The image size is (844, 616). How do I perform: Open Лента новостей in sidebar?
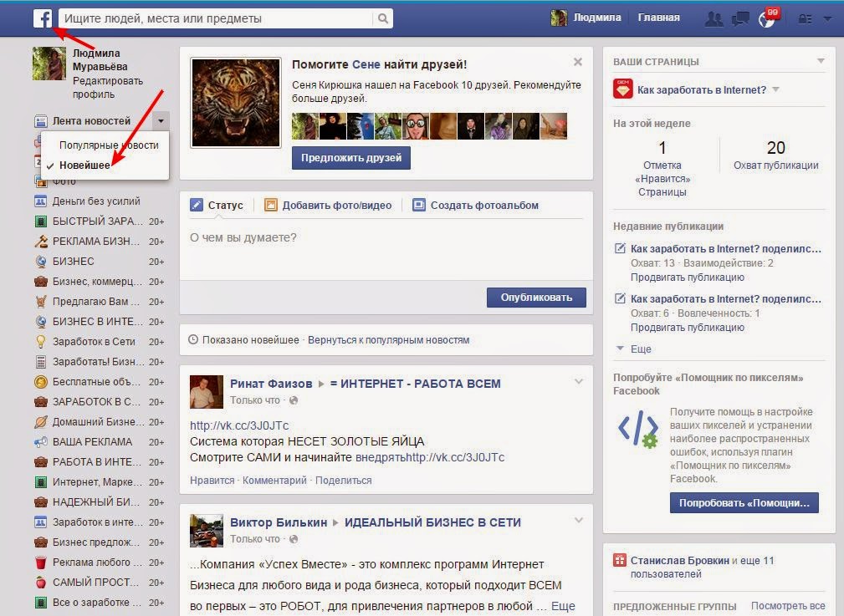pos(91,121)
